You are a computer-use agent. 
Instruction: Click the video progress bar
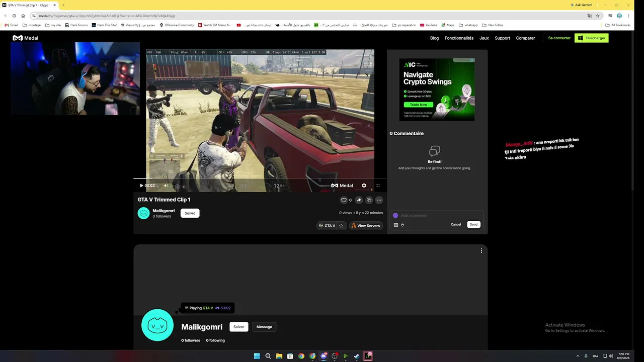tap(260, 178)
